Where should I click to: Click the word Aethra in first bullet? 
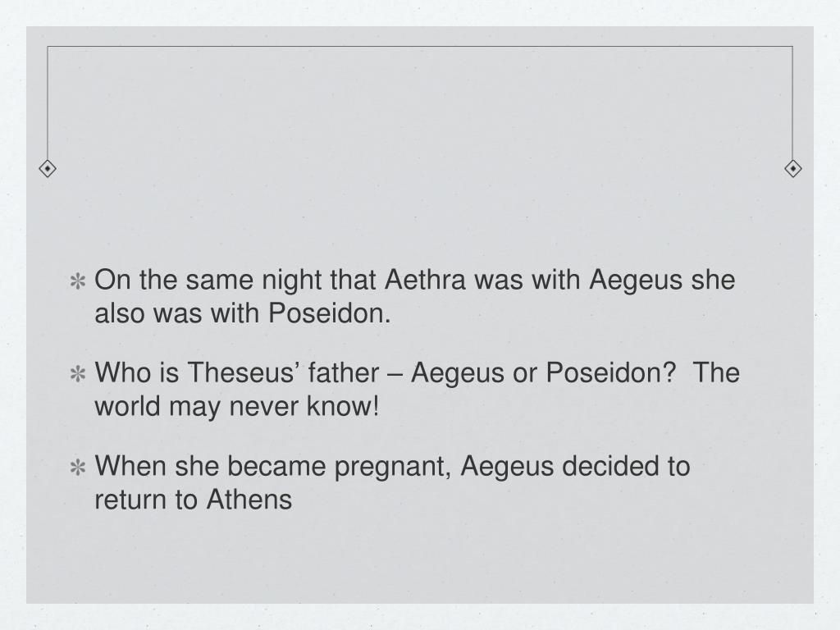(x=425, y=280)
